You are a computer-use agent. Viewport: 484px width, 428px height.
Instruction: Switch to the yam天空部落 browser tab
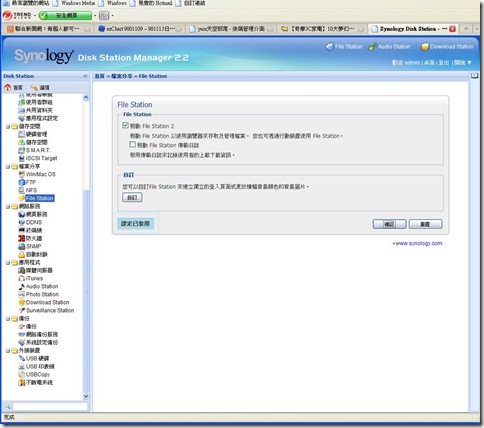pos(230,29)
